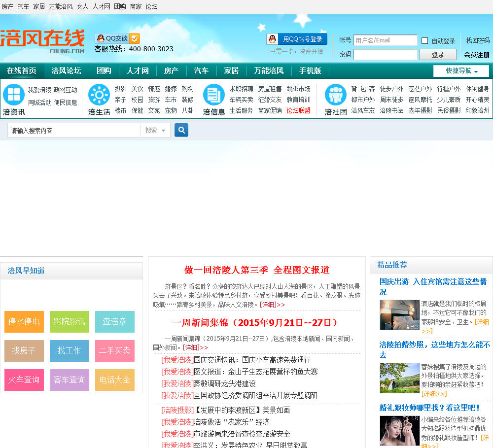Image resolution: width=493 pixels, height=448 pixels.
Task: Select 人才网 in the main nav bar
Action: (x=138, y=71)
